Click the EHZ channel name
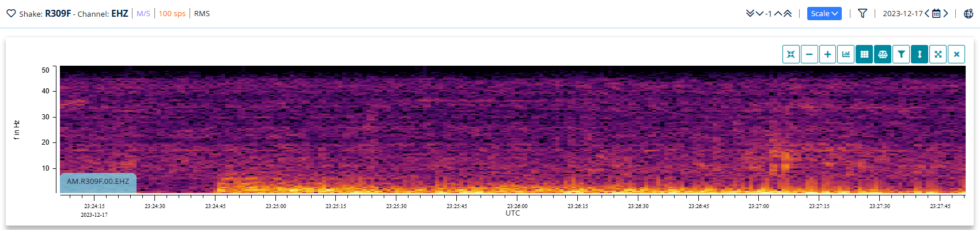This screenshot has width=980, height=230. point(120,13)
